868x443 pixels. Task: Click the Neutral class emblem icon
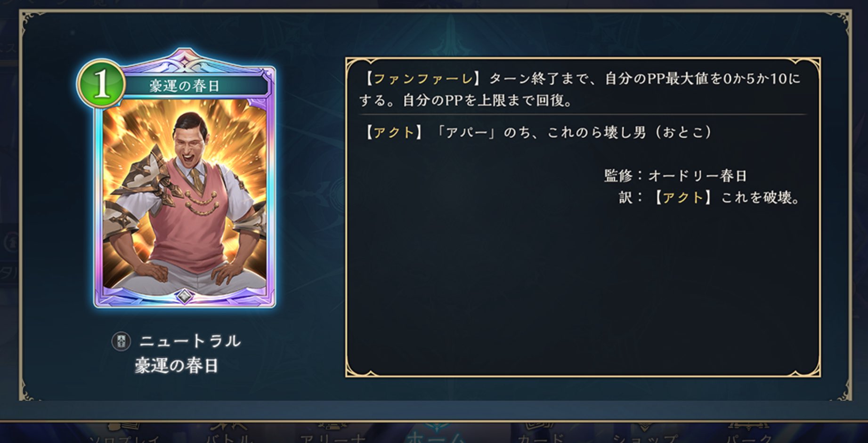(x=121, y=341)
